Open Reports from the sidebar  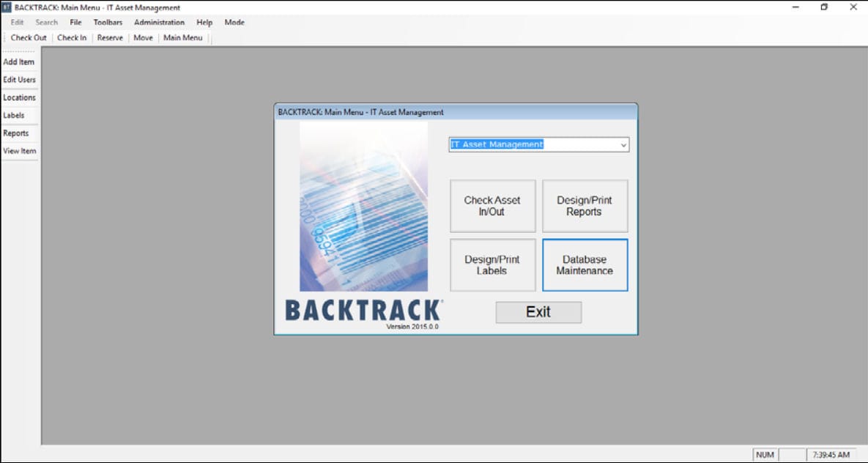pyautogui.click(x=16, y=133)
